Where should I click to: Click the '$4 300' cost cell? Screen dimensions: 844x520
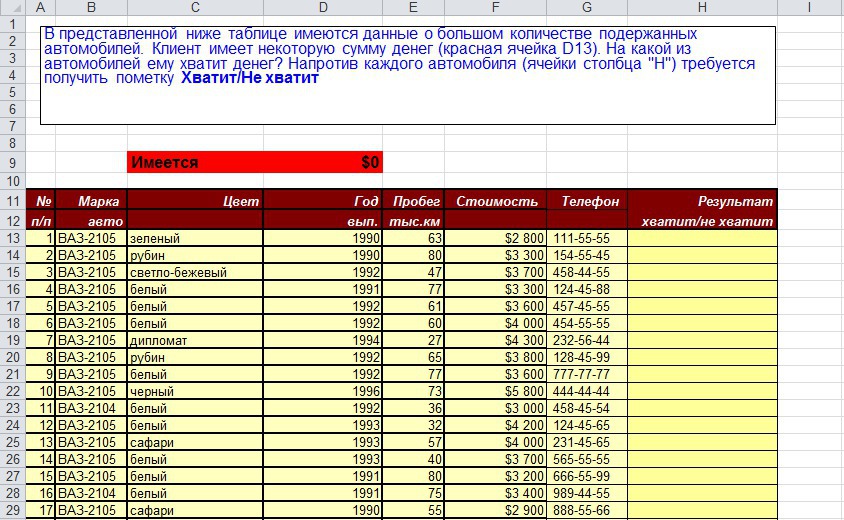(x=495, y=340)
